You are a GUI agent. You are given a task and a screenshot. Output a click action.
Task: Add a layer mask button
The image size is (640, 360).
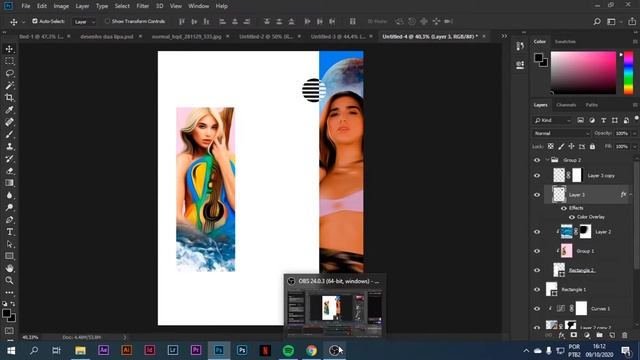574,335
